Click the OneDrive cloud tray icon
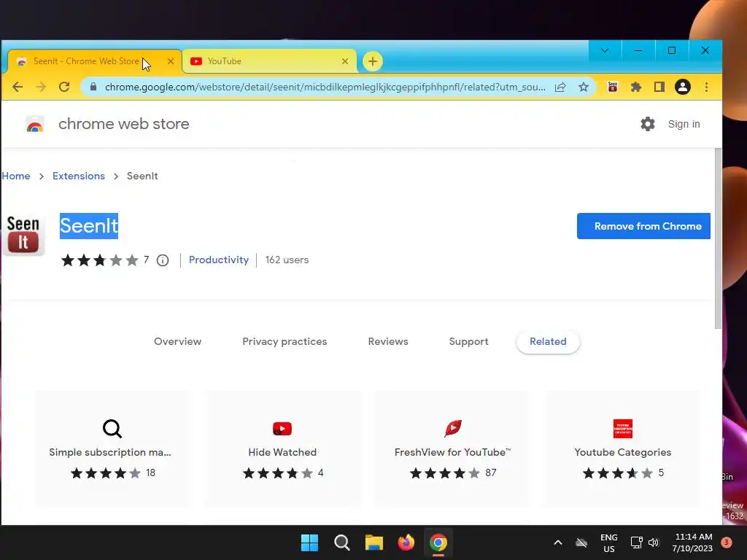This screenshot has height=560, width=747. tap(581, 542)
